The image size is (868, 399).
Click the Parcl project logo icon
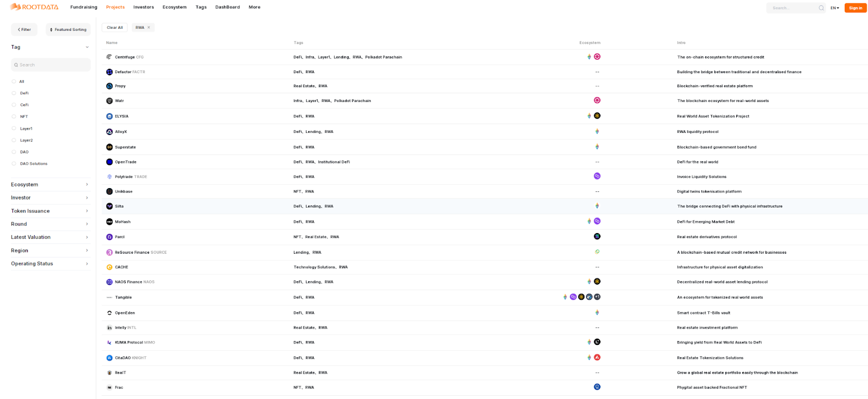[109, 237]
